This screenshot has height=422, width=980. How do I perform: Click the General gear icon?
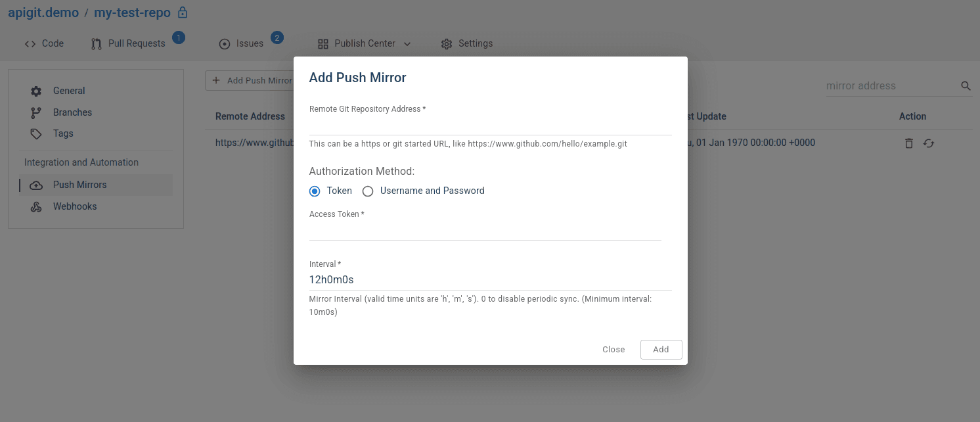(36, 91)
